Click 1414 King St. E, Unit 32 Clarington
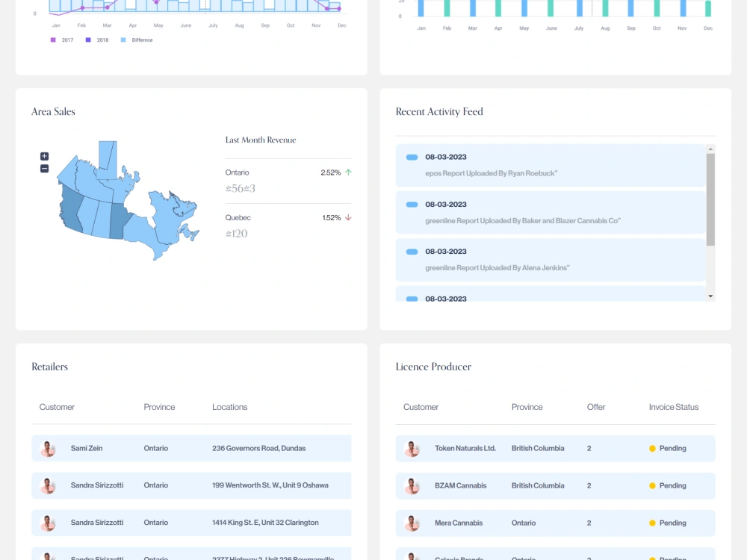747x560 pixels. click(x=265, y=523)
